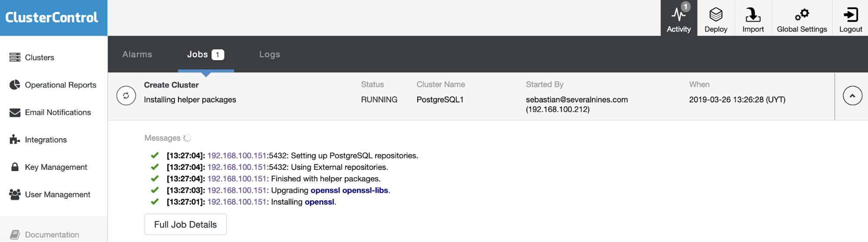Click 'Installing helper packages' status text
This screenshot has height=242, width=868.
[x=190, y=100]
